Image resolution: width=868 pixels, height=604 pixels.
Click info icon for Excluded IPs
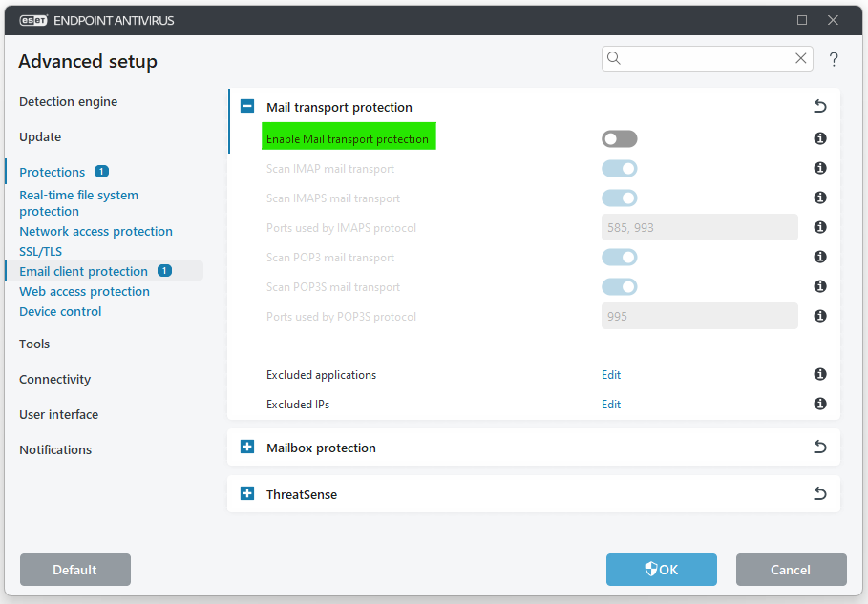(x=820, y=404)
